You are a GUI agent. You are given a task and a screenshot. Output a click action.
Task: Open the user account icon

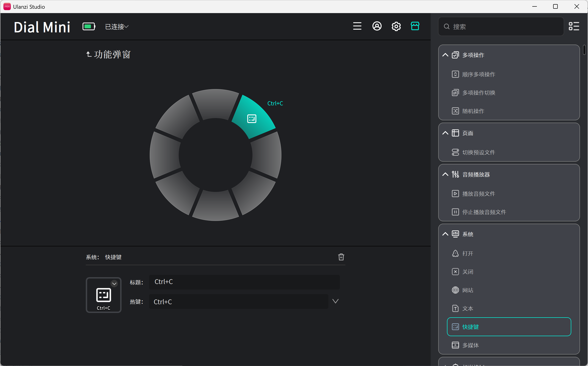click(377, 26)
